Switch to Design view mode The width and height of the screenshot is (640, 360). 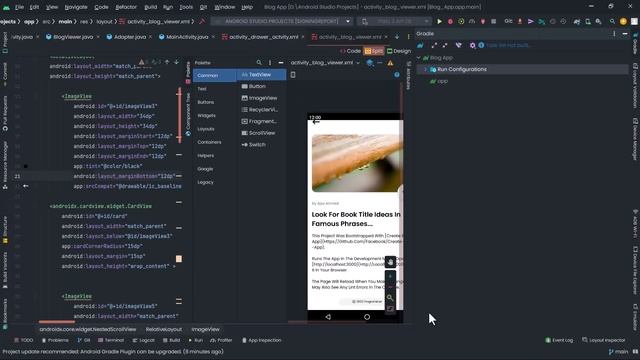click(399, 51)
